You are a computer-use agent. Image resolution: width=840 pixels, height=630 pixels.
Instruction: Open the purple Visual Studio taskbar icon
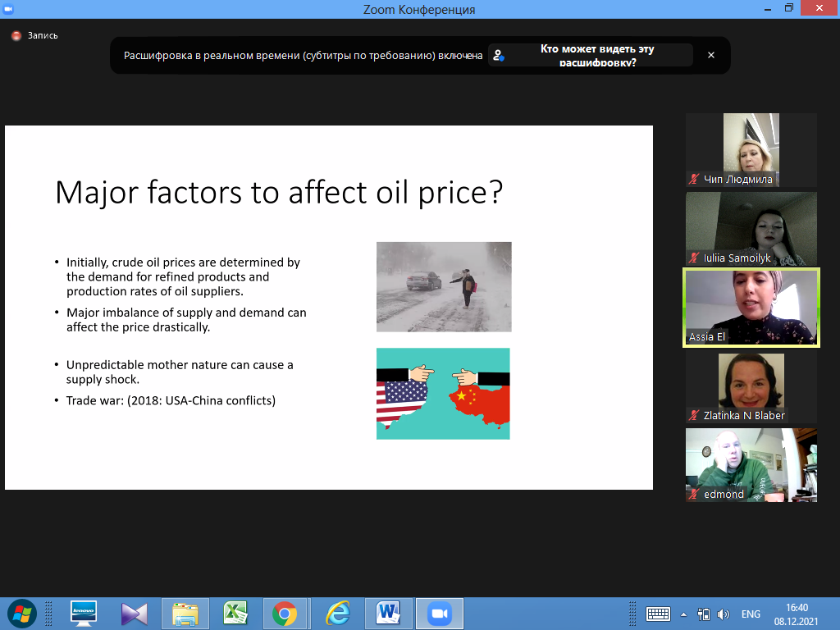(x=134, y=614)
